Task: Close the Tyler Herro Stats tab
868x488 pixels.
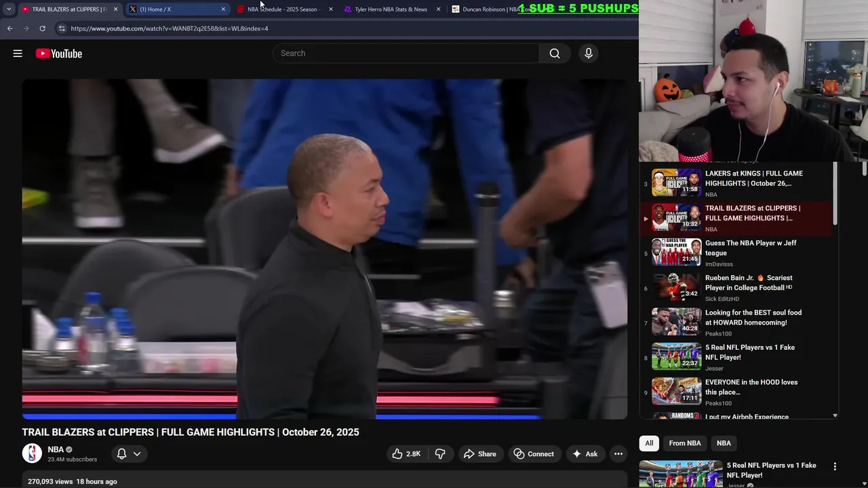Action: [438, 9]
